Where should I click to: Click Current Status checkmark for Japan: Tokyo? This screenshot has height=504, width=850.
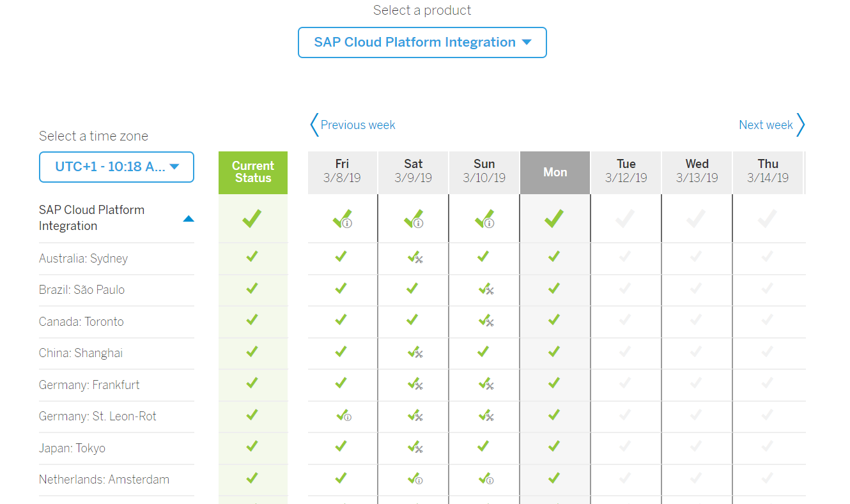point(252,446)
